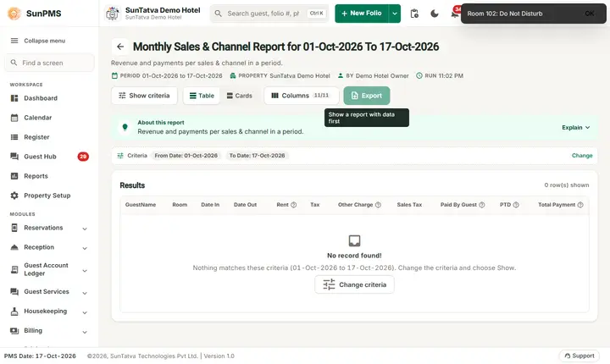Click the PMS Date: 17-Oct-2026 status text
This screenshot has height=364, width=610.
40,356
